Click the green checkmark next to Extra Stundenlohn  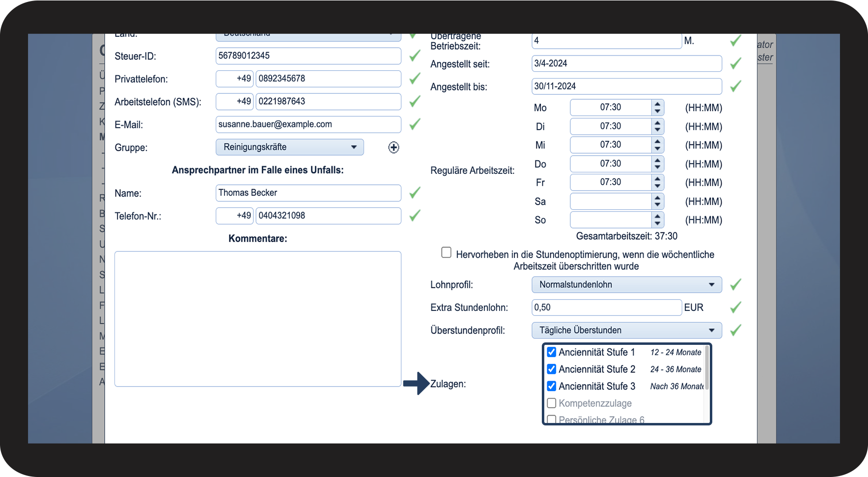pyautogui.click(x=735, y=308)
